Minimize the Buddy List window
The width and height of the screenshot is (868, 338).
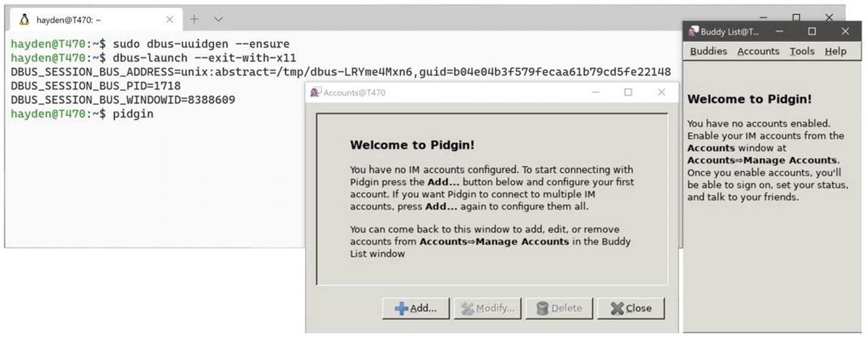[x=779, y=31]
